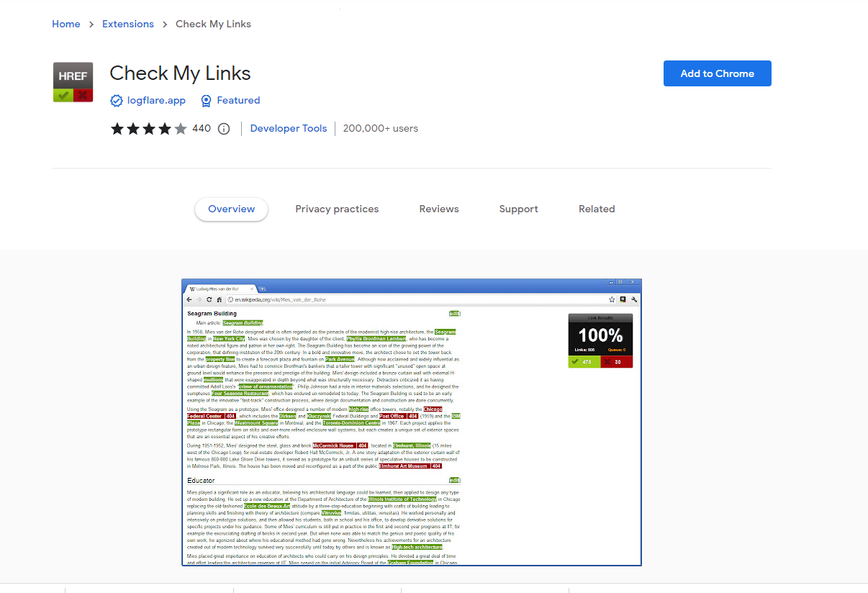Click the first gold star in the rating
Image resolution: width=868 pixels, height=593 pixels.
[117, 128]
